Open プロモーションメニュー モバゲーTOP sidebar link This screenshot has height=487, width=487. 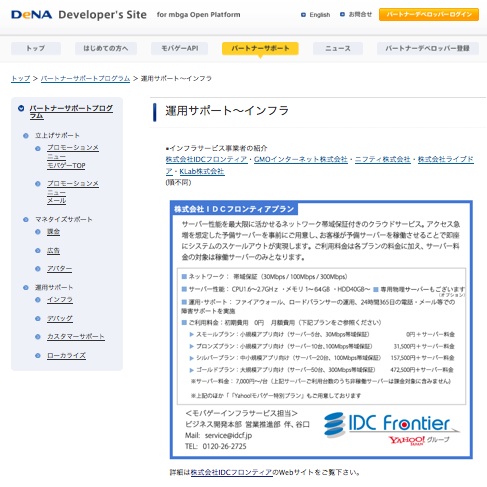[73, 157]
